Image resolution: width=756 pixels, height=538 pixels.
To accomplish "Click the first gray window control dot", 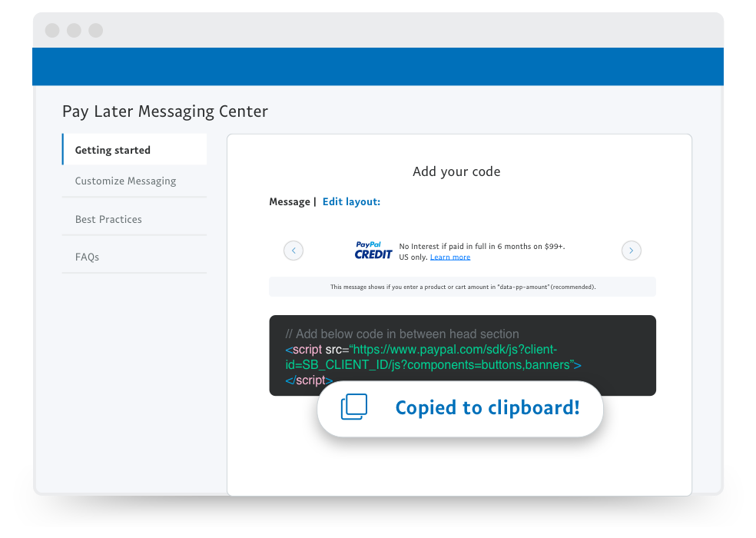I will point(52,30).
